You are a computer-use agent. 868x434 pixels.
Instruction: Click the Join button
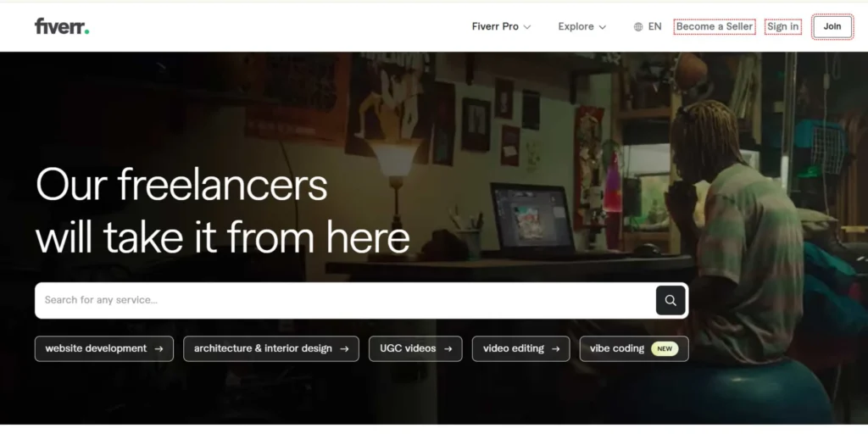[832, 26]
